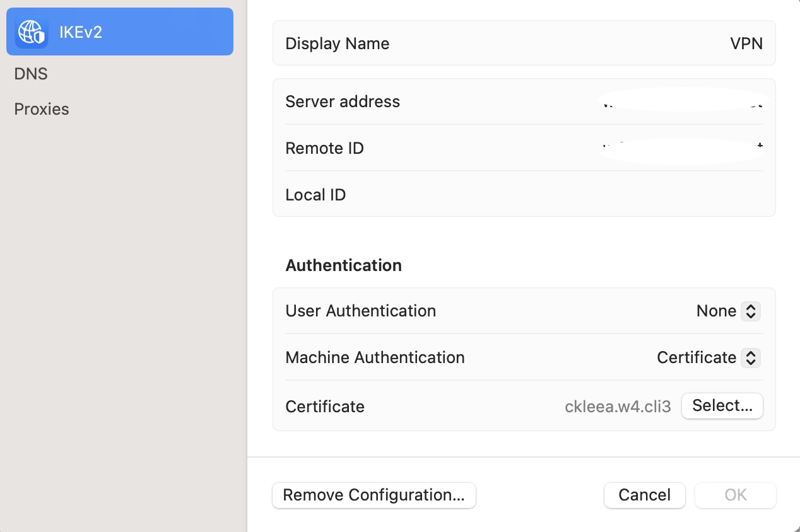Open the Proxies section
The image size is (800, 532).
[42, 109]
